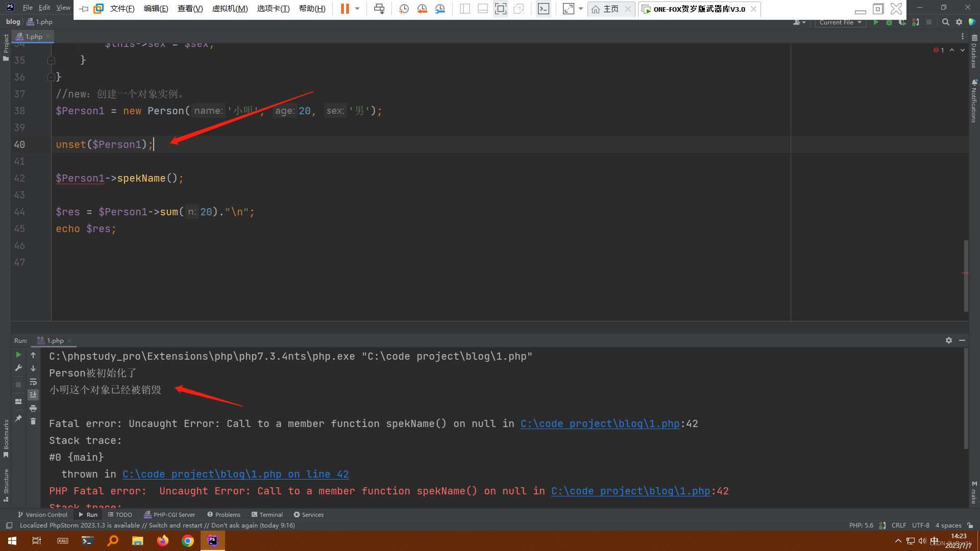Clear all output with trash icon
Viewport: 980px width, 551px height.
(33, 421)
